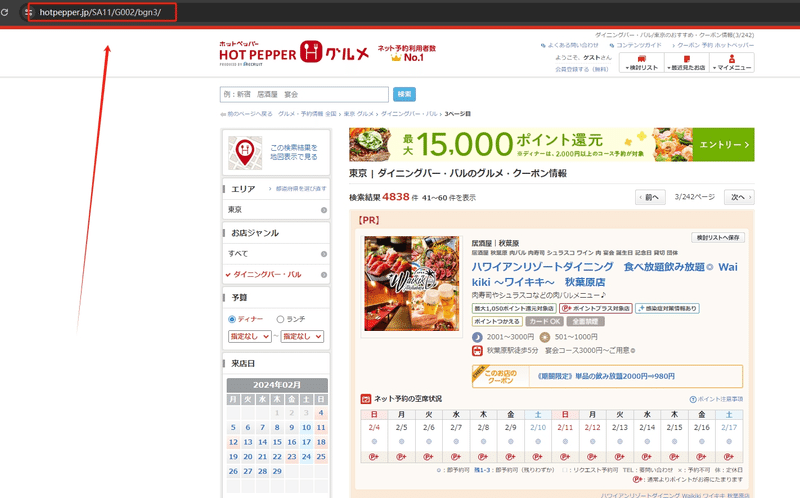This screenshot has width=800, height=498.
Task: Click 最大1,050ポイント還元対象店 tag
Action: pyautogui.click(x=514, y=309)
